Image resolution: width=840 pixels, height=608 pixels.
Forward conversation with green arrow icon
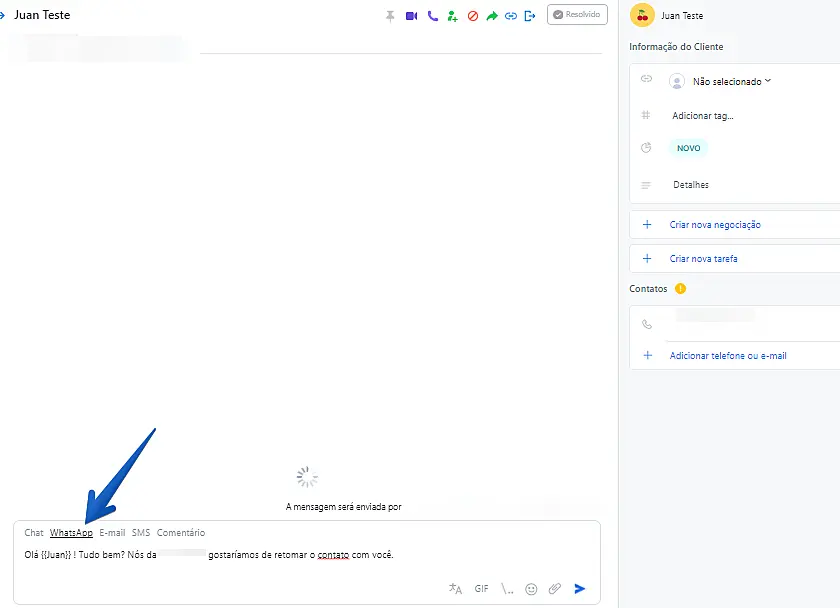(492, 16)
